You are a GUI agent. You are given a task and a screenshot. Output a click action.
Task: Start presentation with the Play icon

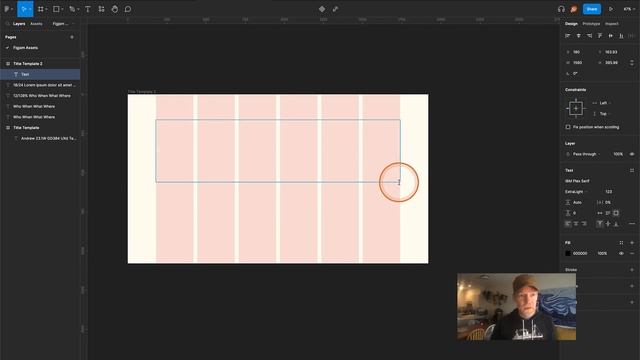(611, 9)
